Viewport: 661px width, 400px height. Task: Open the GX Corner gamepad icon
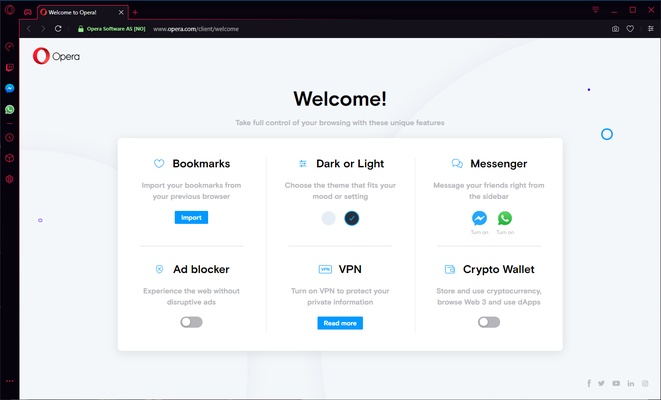click(28, 12)
